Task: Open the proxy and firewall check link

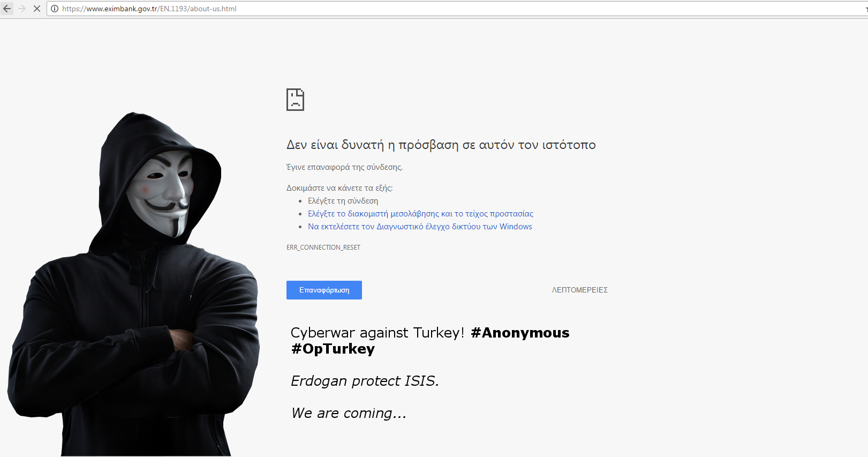Action: 420,214
